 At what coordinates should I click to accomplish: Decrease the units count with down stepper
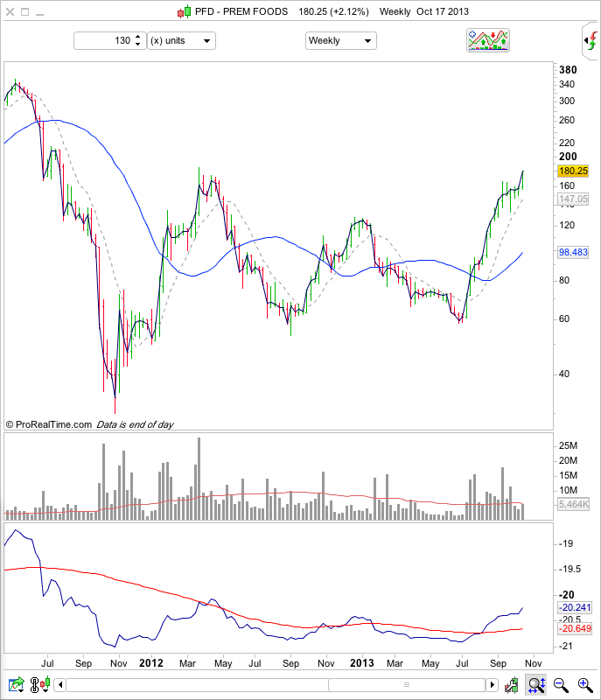[x=138, y=45]
